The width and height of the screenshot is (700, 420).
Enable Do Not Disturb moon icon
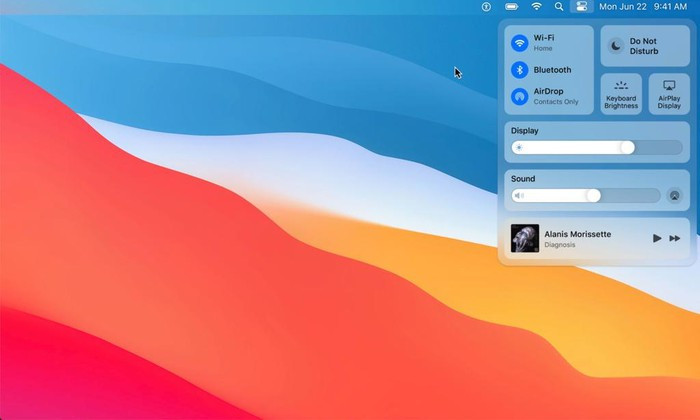pyautogui.click(x=616, y=46)
